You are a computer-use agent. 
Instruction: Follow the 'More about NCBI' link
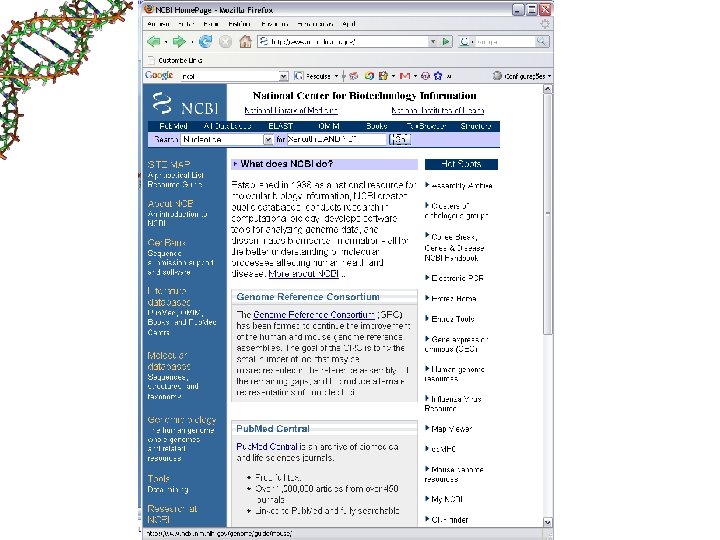coord(304,274)
